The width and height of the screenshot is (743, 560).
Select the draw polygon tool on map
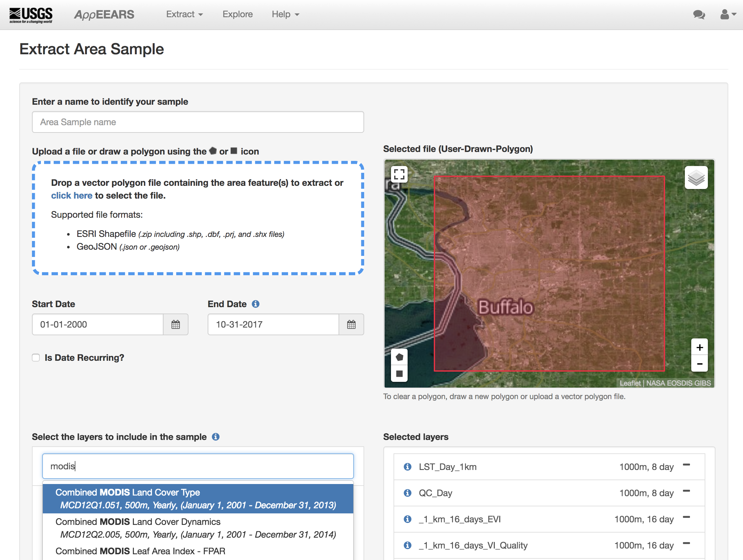coord(399,357)
